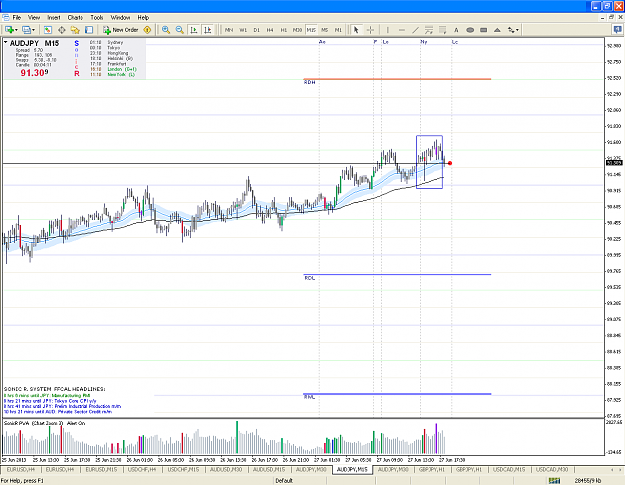Switch to M5 timeframe
The height and width of the screenshot is (485, 625).
click(x=325, y=30)
